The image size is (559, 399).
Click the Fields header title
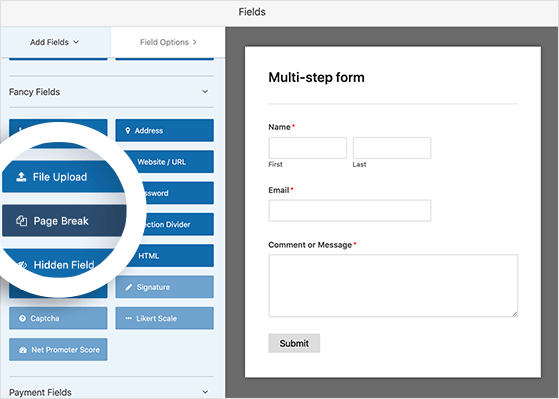252,12
